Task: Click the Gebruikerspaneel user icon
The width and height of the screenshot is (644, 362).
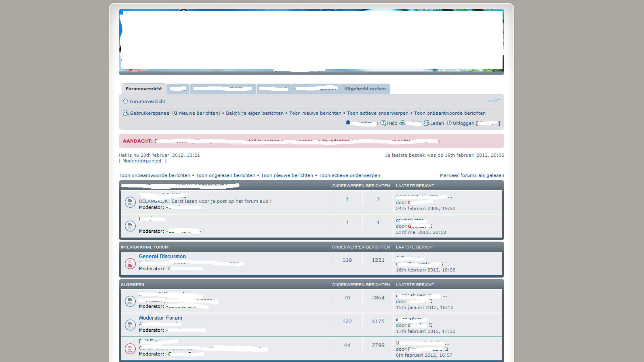Action: [x=126, y=113]
